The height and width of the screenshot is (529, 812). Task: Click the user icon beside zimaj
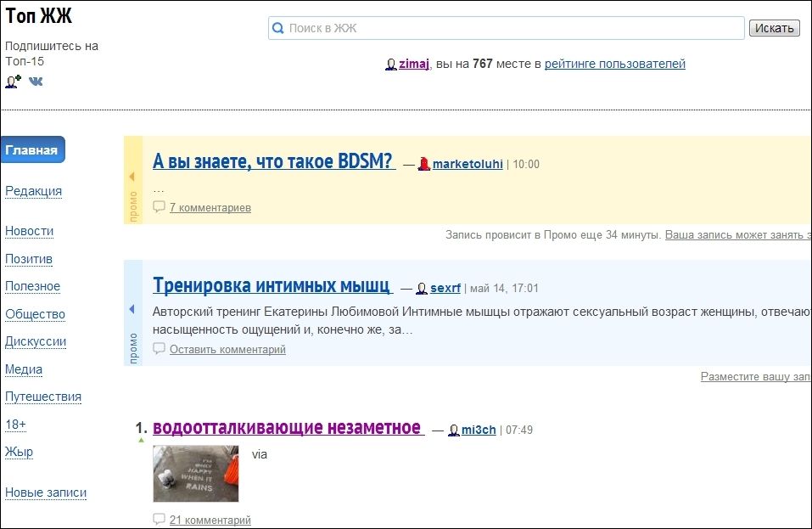(391, 65)
